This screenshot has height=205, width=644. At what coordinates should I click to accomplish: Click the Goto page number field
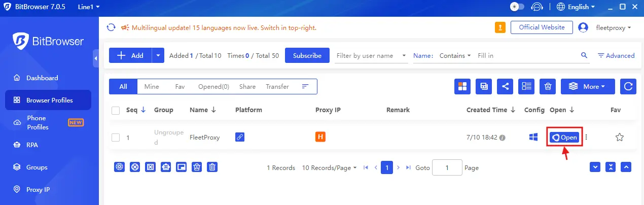(447, 167)
